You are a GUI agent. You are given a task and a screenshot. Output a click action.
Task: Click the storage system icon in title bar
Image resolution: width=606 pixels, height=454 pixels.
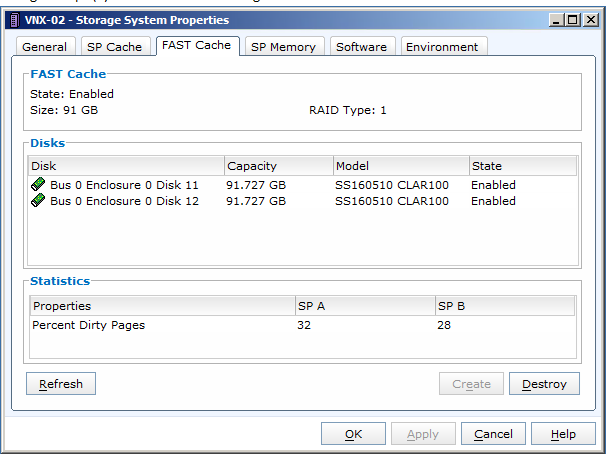click(x=14, y=20)
